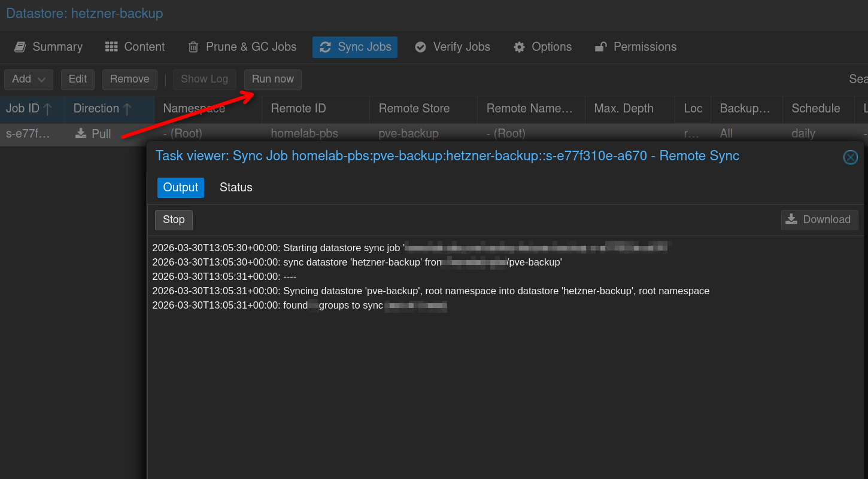Viewport: 868px width, 479px height.
Task: Click the Permissions unlock icon
Action: [x=600, y=47]
